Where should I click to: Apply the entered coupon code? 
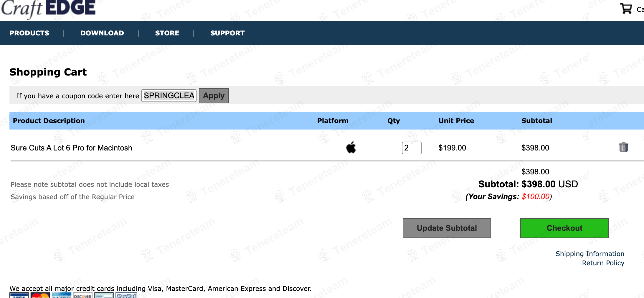point(214,96)
